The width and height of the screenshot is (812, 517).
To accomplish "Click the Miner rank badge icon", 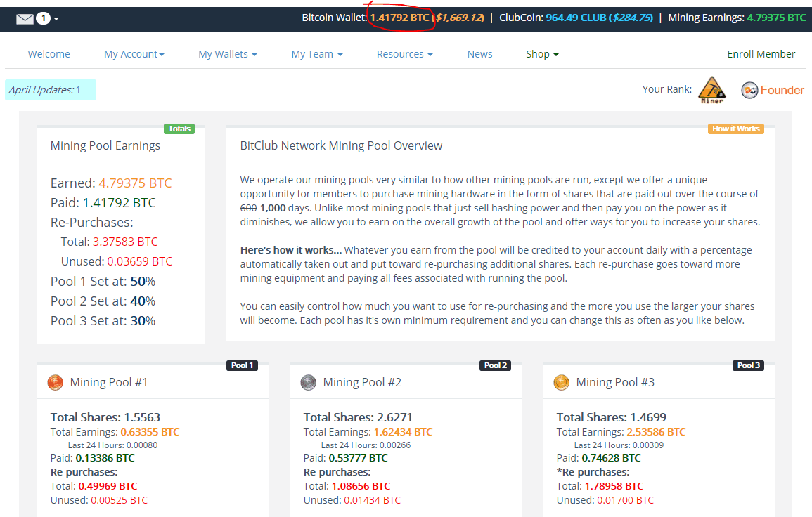I will click(x=712, y=90).
